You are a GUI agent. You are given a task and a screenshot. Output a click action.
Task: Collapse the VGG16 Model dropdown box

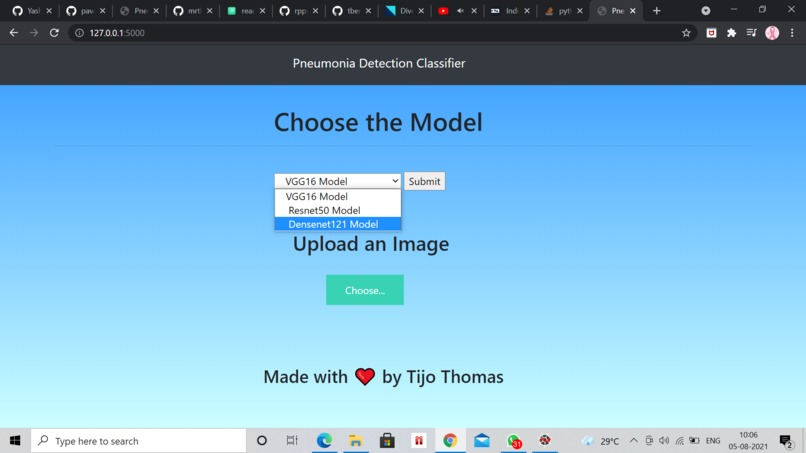click(x=337, y=181)
